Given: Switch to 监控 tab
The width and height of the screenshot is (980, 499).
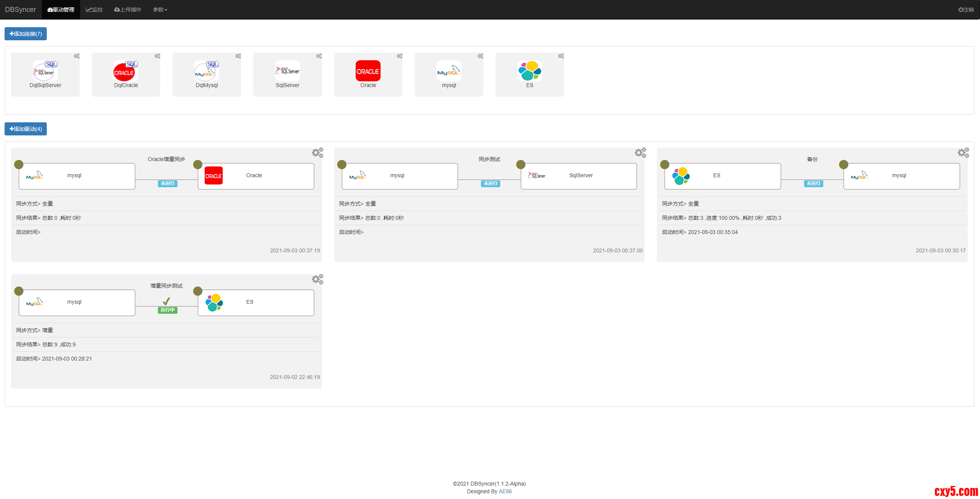Looking at the screenshot, I should (94, 10).
